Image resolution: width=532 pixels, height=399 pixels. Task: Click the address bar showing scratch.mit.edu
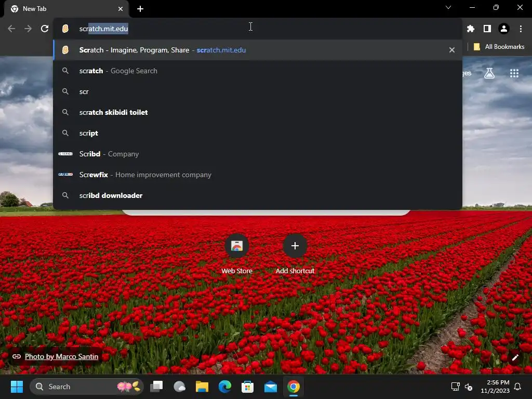tap(258, 29)
